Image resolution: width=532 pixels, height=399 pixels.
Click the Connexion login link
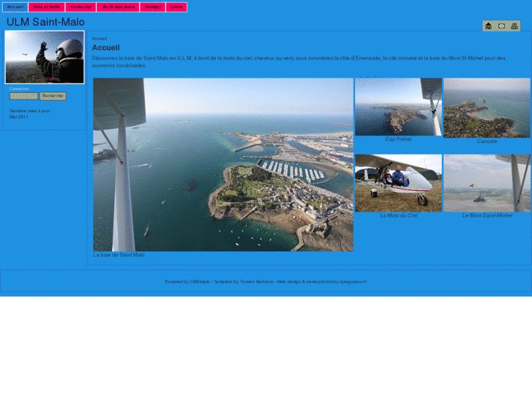click(x=19, y=89)
